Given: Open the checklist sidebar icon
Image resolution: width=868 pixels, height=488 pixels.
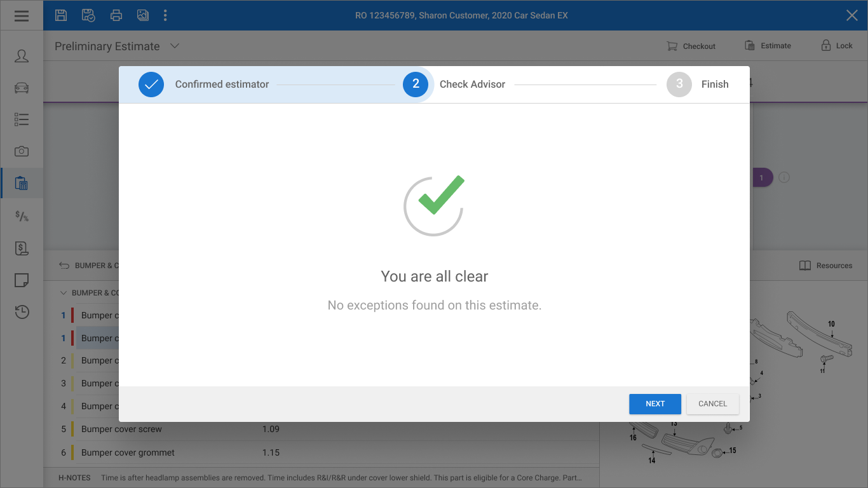Looking at the screenshot, I should pyautogui.click(x=22, y=119).
